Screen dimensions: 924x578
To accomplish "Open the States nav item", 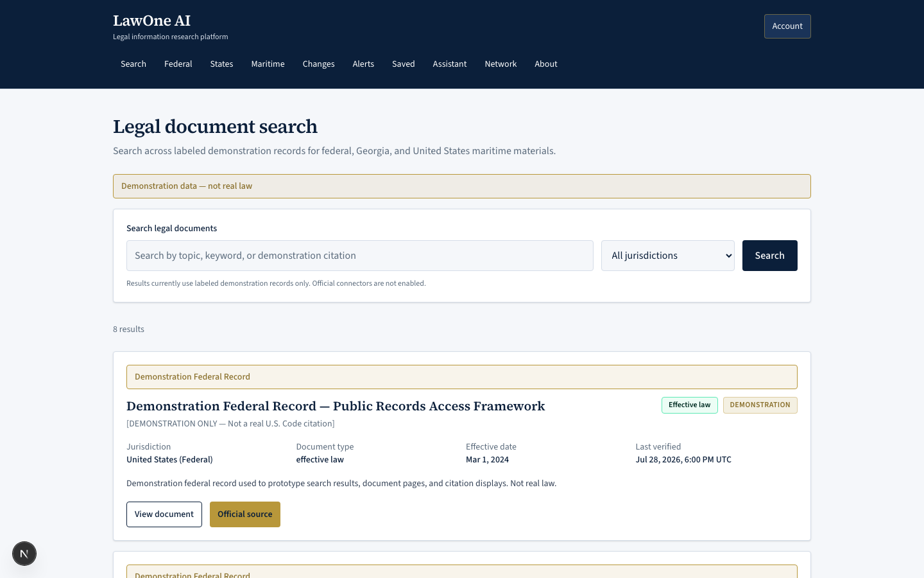I will coord(221,64).
